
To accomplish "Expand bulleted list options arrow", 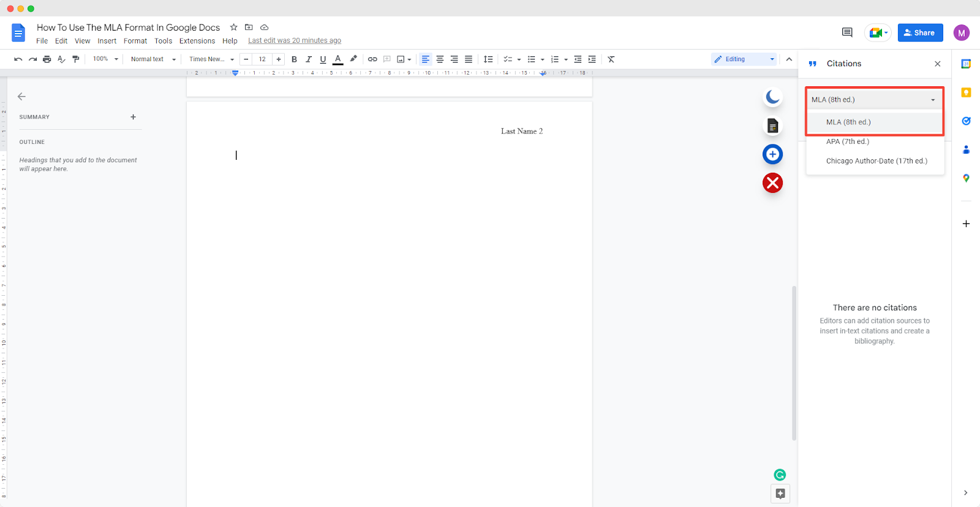I will (x=543, y=59).
